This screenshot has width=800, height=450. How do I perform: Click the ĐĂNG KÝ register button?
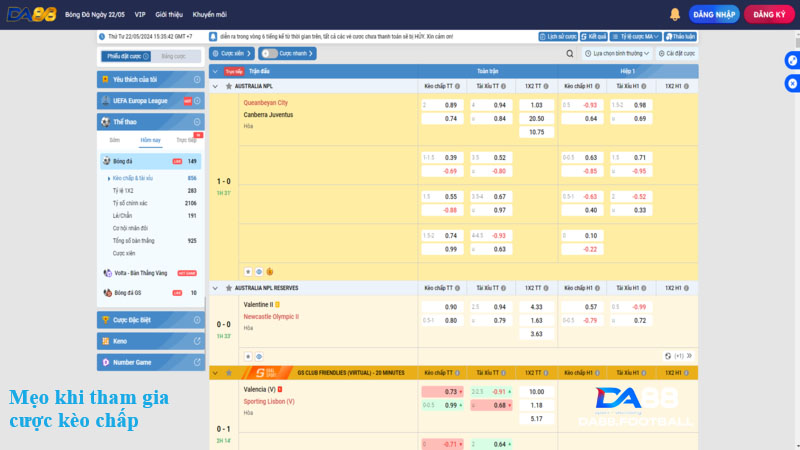coord(769,14)
